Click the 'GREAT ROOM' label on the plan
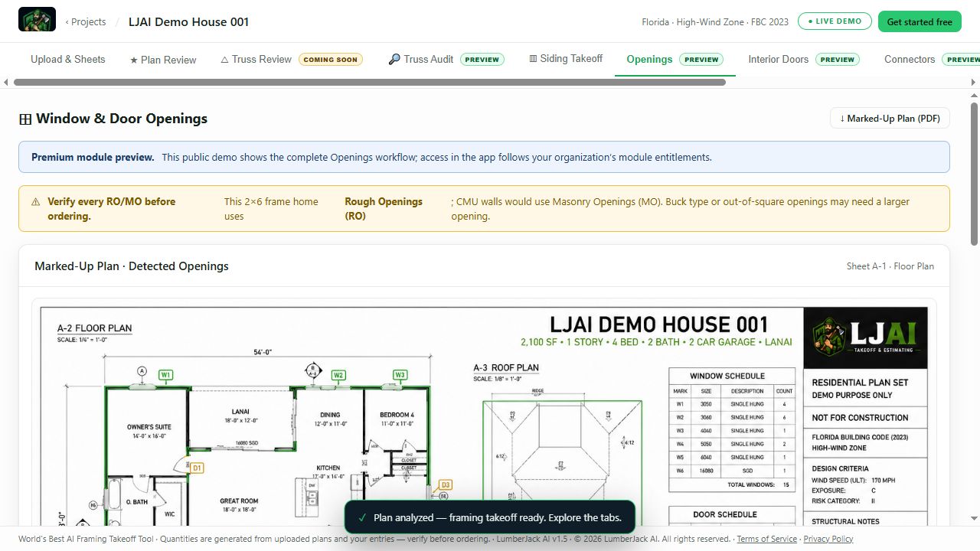This screenshot has height=551, width=980. click(240, 501)
